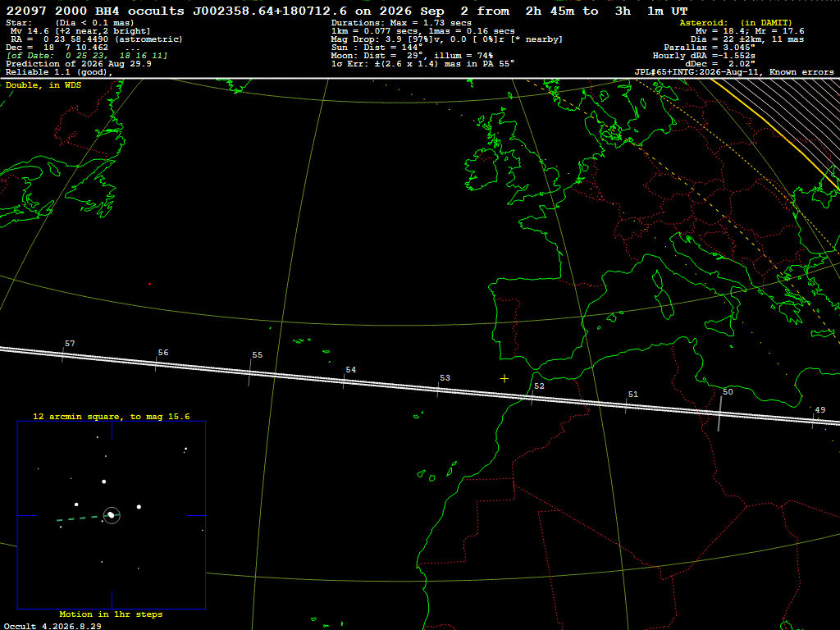
Task: Click the circled target star in finder chart
Action: tap(112, 515)
